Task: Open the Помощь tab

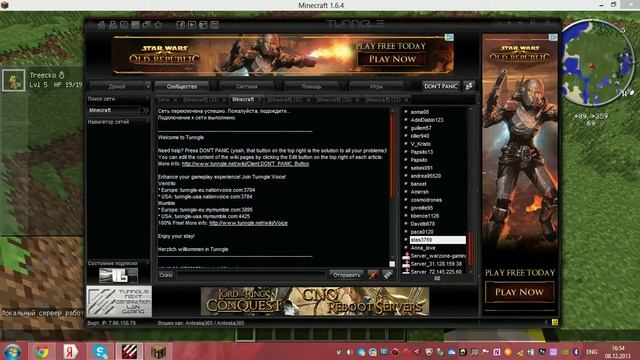Action: [x=311, y=86]
